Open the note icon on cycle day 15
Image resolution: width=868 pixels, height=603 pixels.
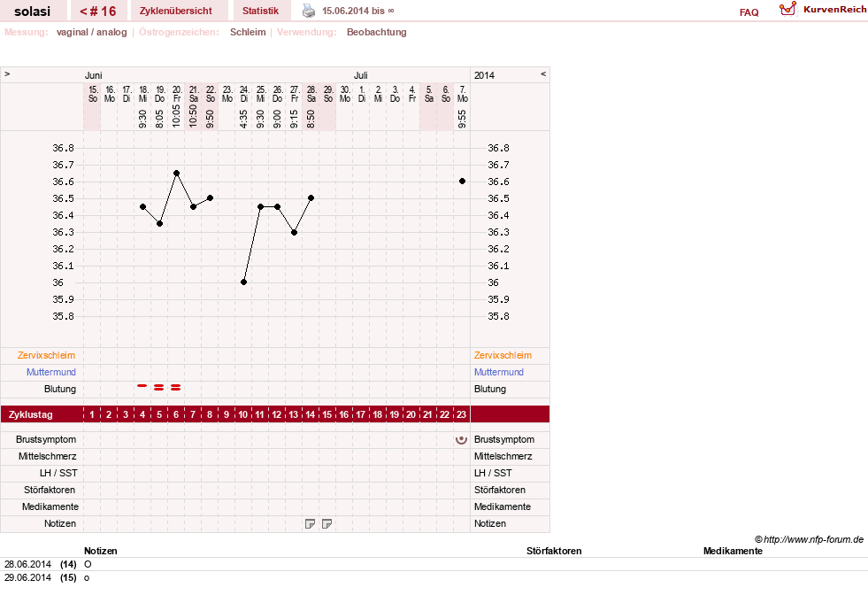(326, 523)
